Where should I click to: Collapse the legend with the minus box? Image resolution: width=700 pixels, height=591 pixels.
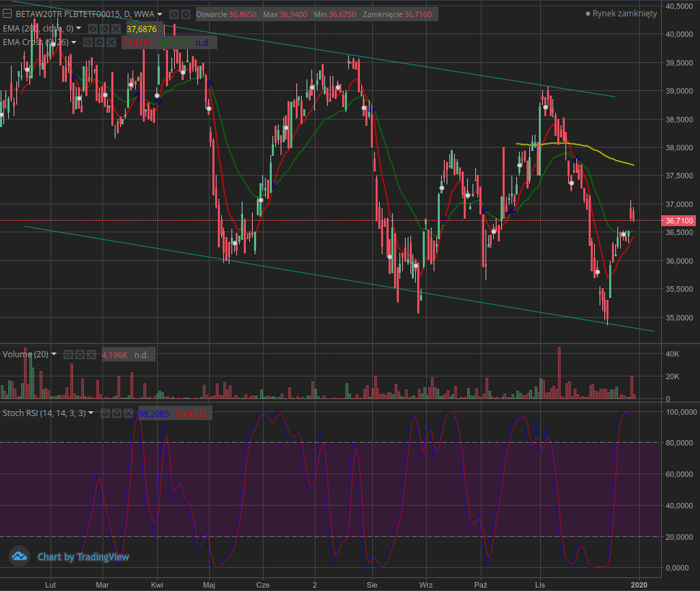click(7, 14)
